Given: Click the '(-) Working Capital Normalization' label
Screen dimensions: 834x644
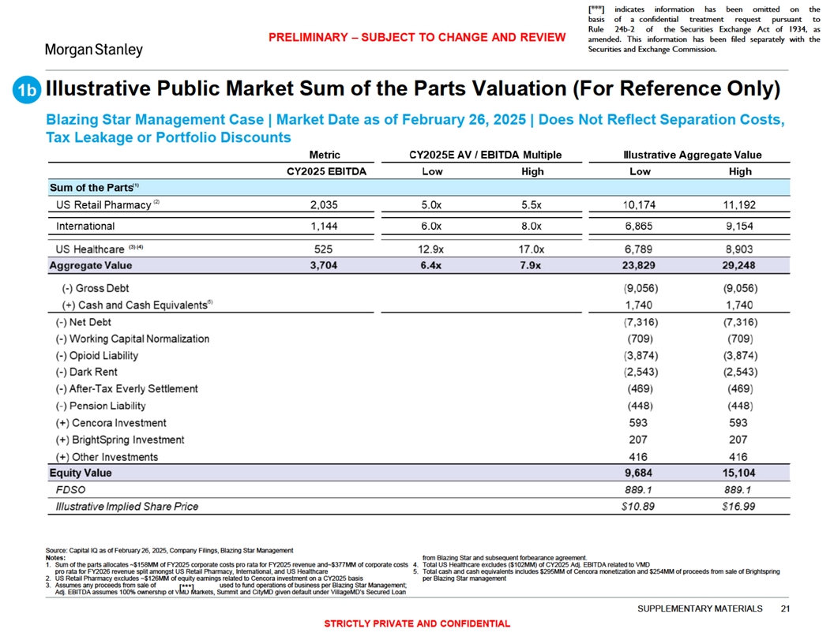Looking at the screenshot, I should point(133,339).
